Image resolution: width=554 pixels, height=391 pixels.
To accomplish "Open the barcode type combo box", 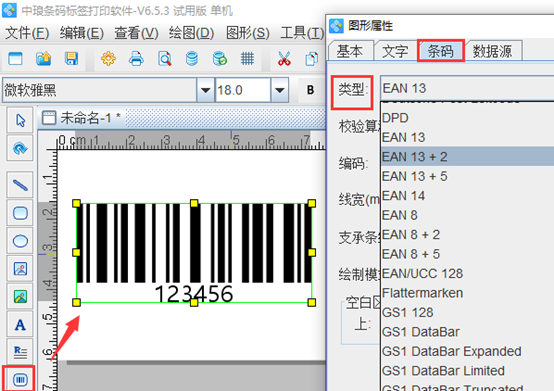I will click(467, 88).
